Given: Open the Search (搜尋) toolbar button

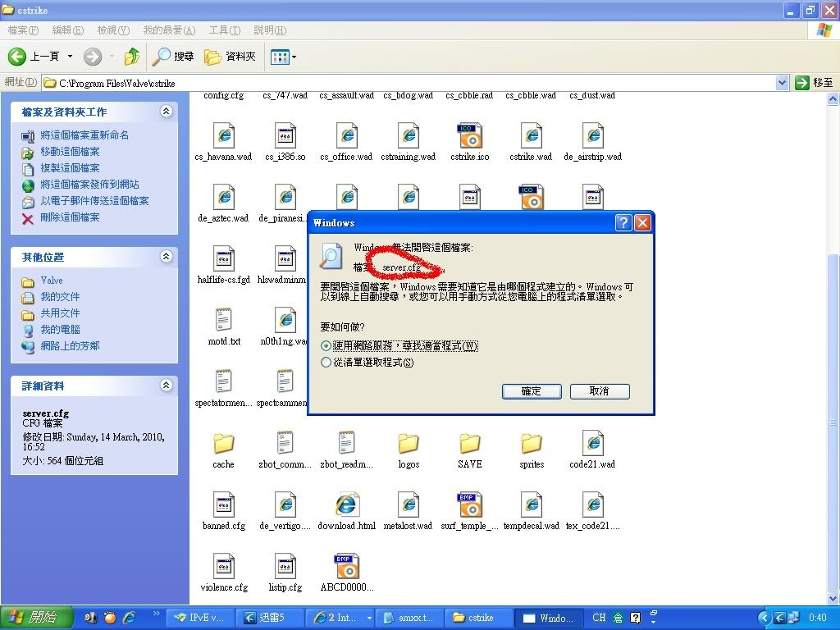Looking at the screenshot, I should pyautogui.click(x=172, y=57).
